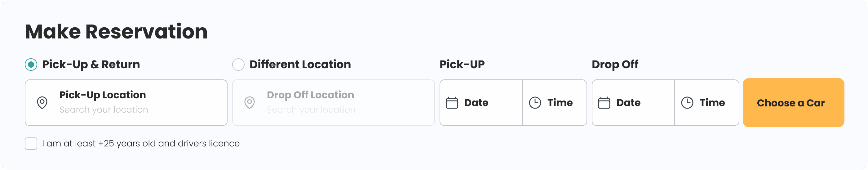Click the Drop Off clock icon
Image resolution: width=868 pixels, height=170 pixels.
pyautogui.click(x=687, y=103)
